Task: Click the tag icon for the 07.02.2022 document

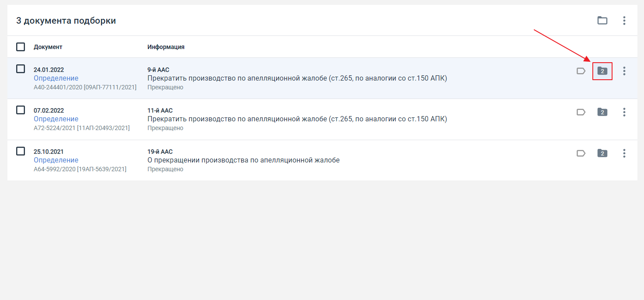Action: pos(581,112)
